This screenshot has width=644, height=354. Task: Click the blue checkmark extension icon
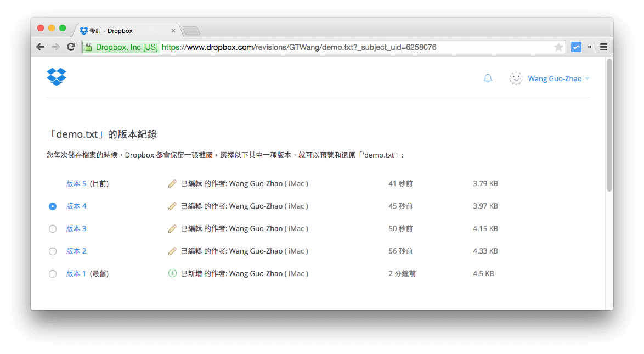coord(576,47)
